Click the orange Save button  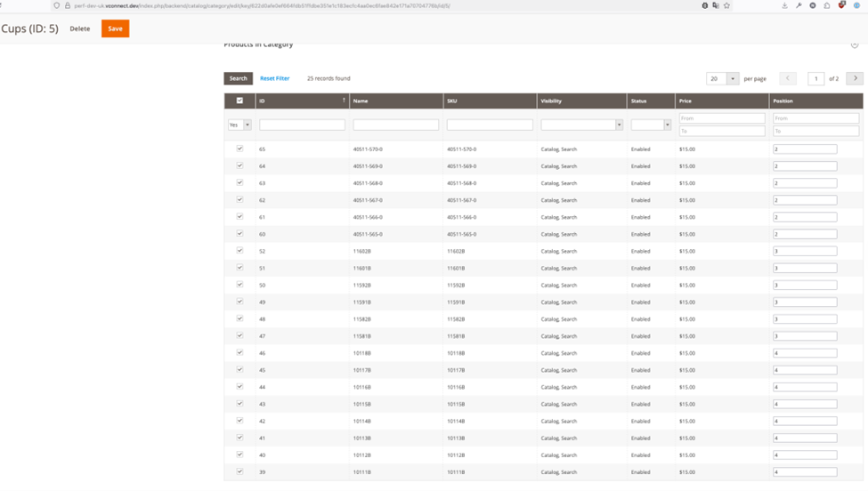point(115,28)
